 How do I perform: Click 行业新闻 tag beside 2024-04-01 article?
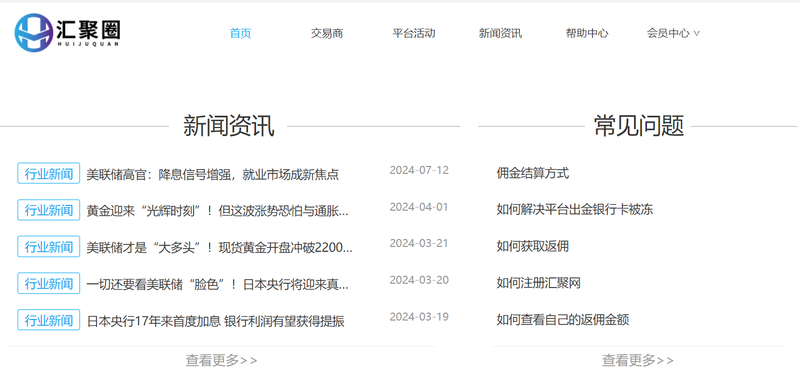[48, 210]
